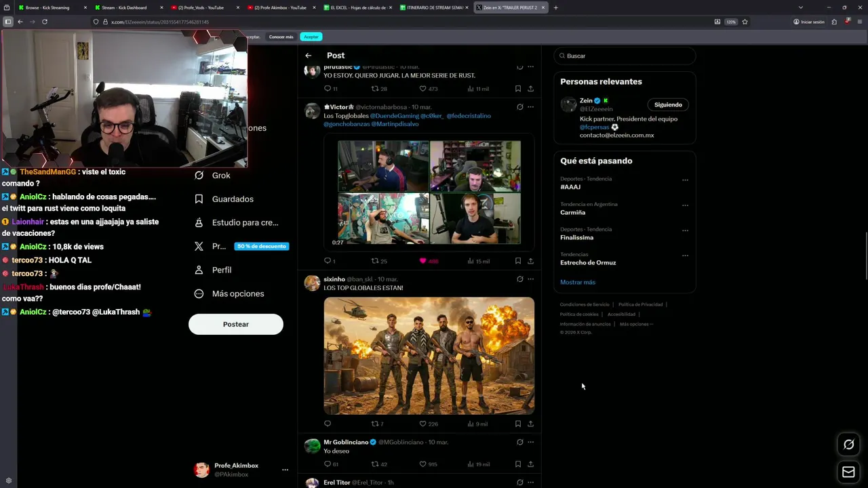Switch to Stream - Kick Dashboard tab
The width and height of the screenshot is (868, 488).
pyautogui.click(x=129, y=7)
